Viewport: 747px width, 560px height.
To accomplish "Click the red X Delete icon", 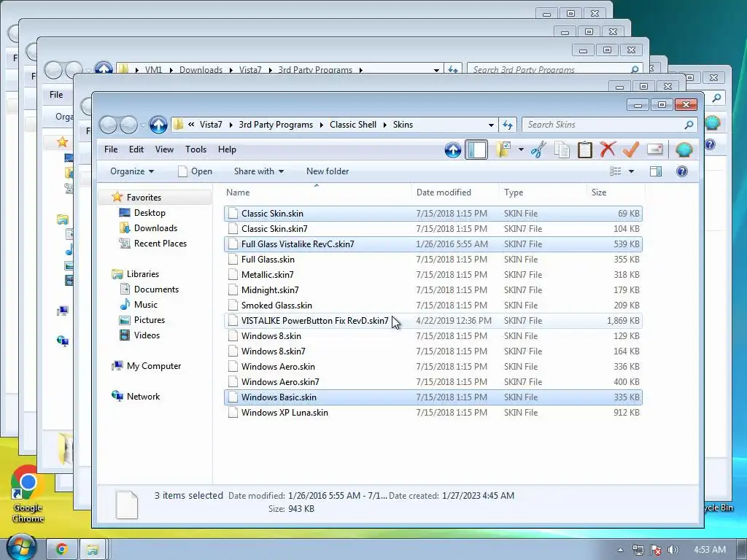I will (x=608, y=149).
